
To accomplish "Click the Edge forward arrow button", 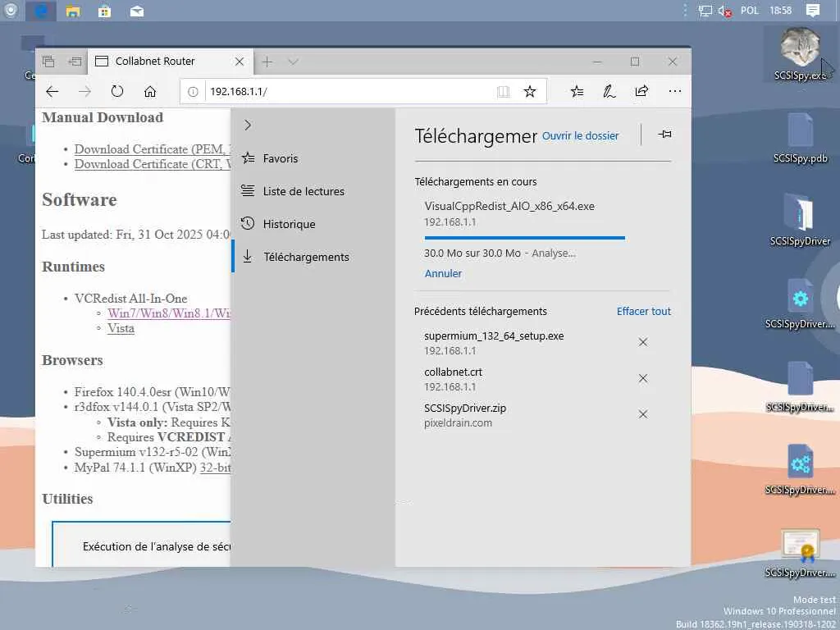I will (84, 92).
